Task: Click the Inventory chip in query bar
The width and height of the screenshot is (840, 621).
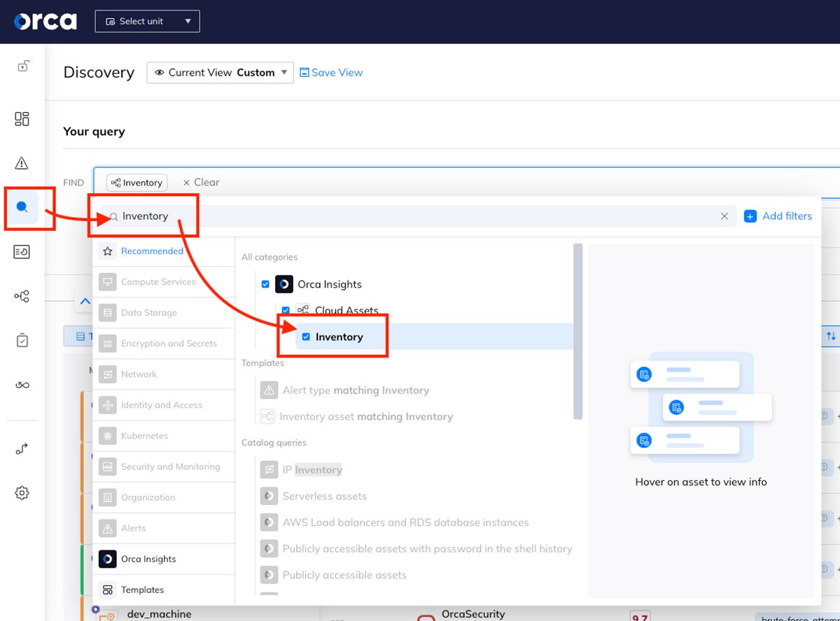Action: [137, 183]
